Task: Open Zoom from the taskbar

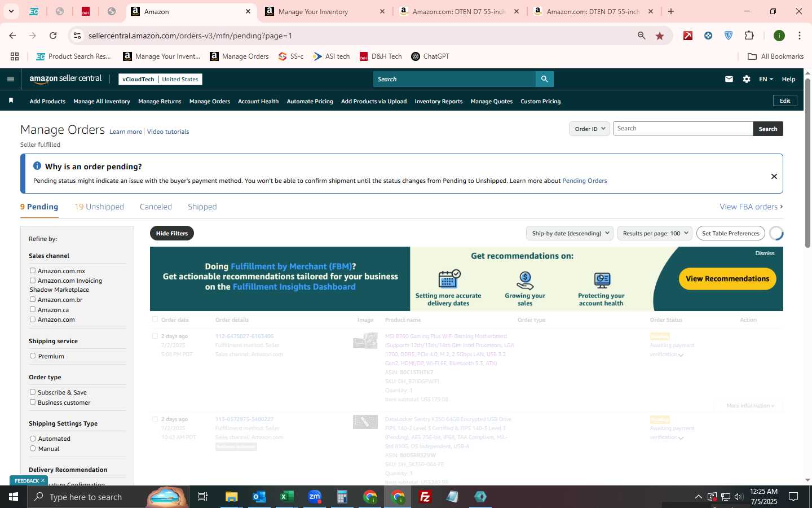Action: click(315, 497)
